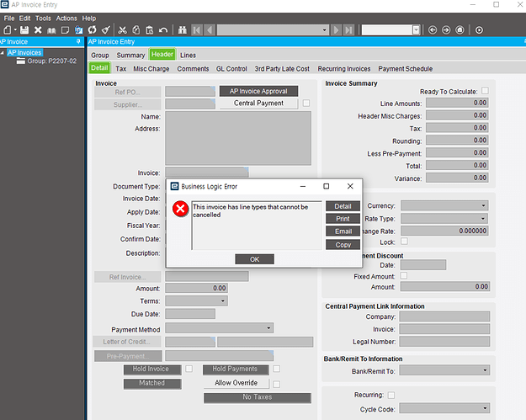The height and width of the screenshot is (420, 526).
Task: Open the GL Control sub-tab
Action: 231,69
